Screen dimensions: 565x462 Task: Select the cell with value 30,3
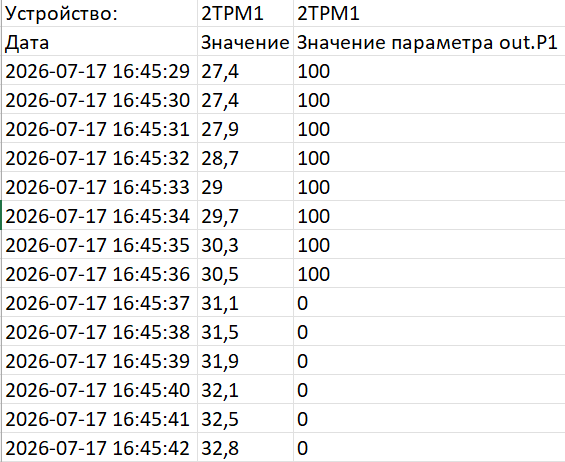pos(245,245)
